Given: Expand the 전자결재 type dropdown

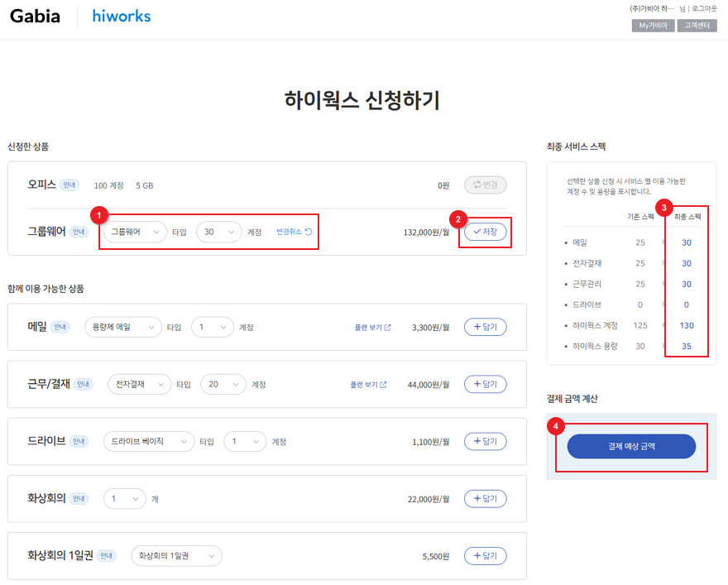Looking at the screenshot, I should tap(139, 384).
